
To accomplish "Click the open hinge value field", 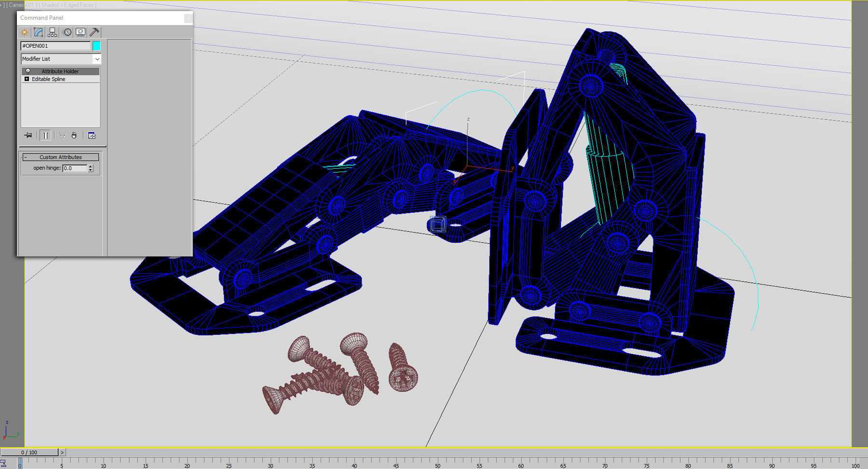I will point(75,168).
